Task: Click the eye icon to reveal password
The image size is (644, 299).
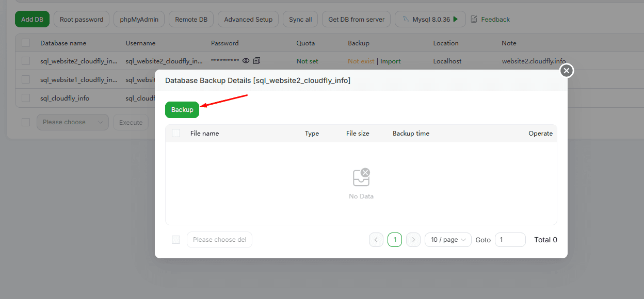Action: click(x=246, y=61)
